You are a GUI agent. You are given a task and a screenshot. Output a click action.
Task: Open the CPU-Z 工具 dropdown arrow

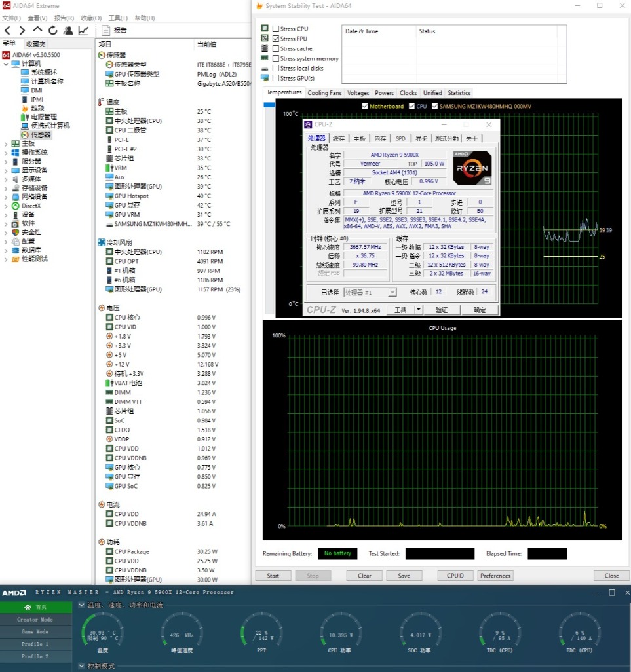pyautogui.click(x=419, y=309)
